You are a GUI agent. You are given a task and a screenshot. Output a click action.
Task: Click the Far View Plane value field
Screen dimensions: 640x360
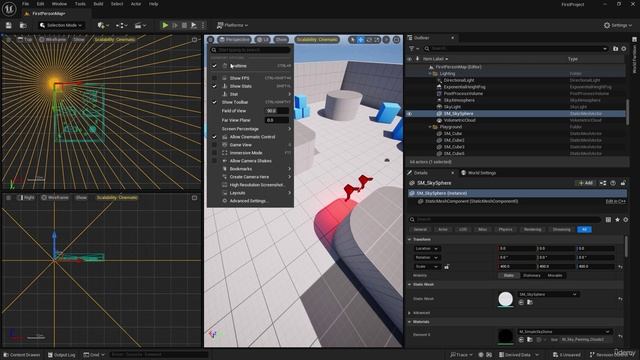click(277, 120)
